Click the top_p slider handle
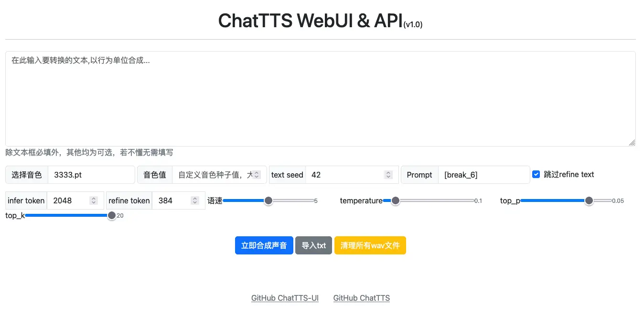644x316 pixels. pyautogui.click(x=589, y=200)
